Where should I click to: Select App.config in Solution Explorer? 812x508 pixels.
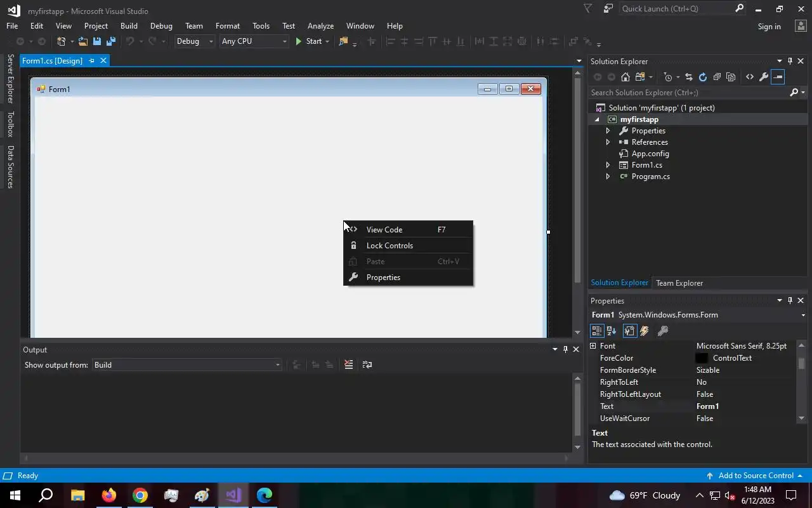(650, 154)
